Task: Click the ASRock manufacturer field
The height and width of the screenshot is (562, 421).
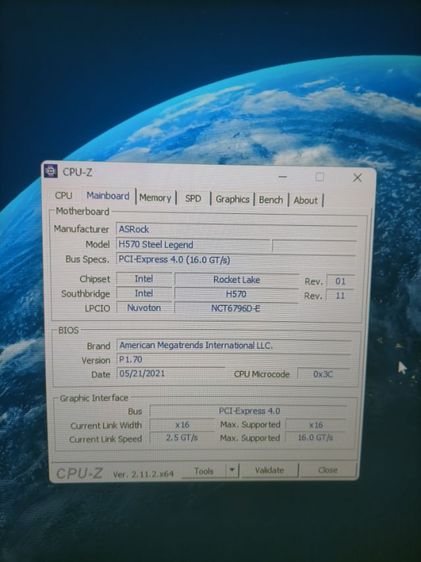Action: coord(236,229)
